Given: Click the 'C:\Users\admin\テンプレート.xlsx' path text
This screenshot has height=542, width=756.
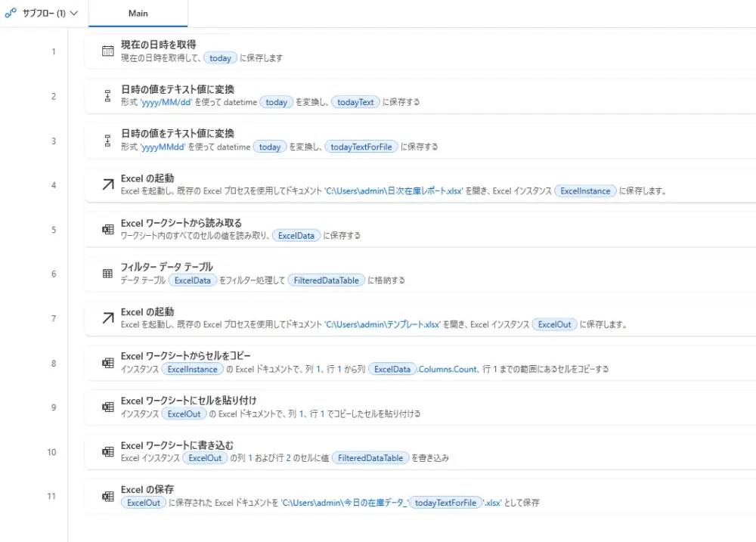Looking at the screenshot, I should (x=383, y=324).
